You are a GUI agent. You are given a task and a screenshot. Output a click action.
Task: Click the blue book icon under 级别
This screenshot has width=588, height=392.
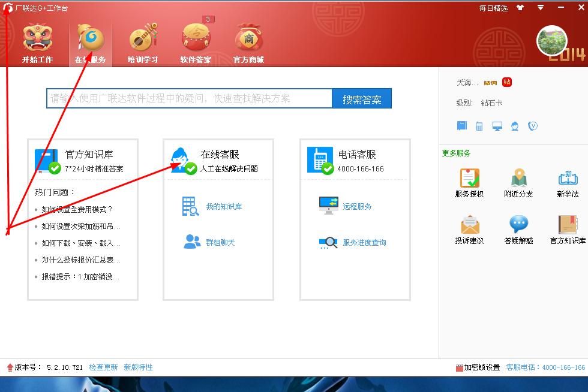(x=461, y=125)
